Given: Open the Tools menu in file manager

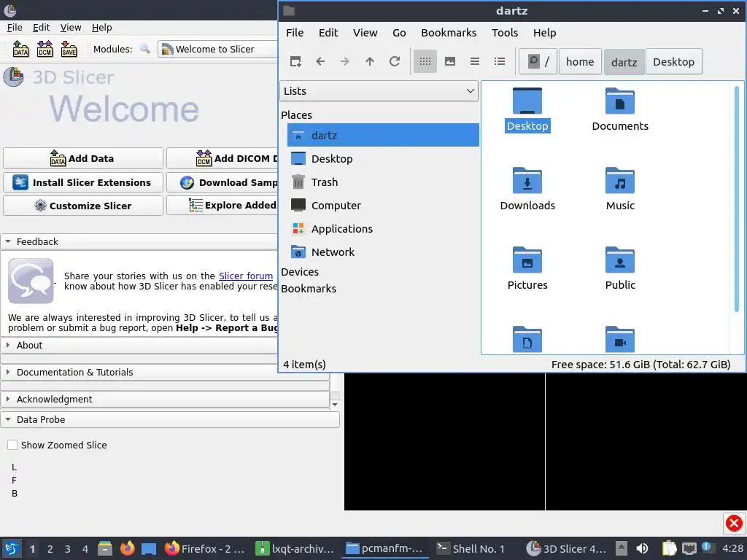Looking at the screenshot, I should tap(505, 32).
